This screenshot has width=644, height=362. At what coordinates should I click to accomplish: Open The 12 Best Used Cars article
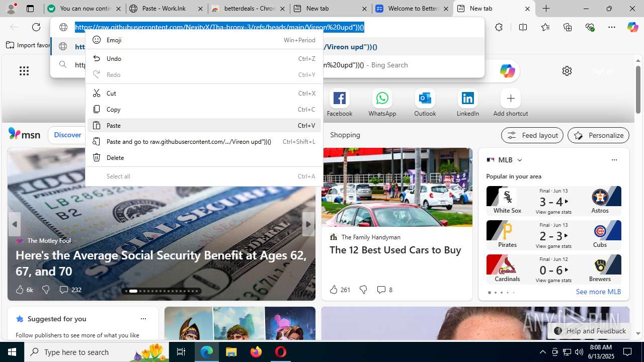coord(395,250)
